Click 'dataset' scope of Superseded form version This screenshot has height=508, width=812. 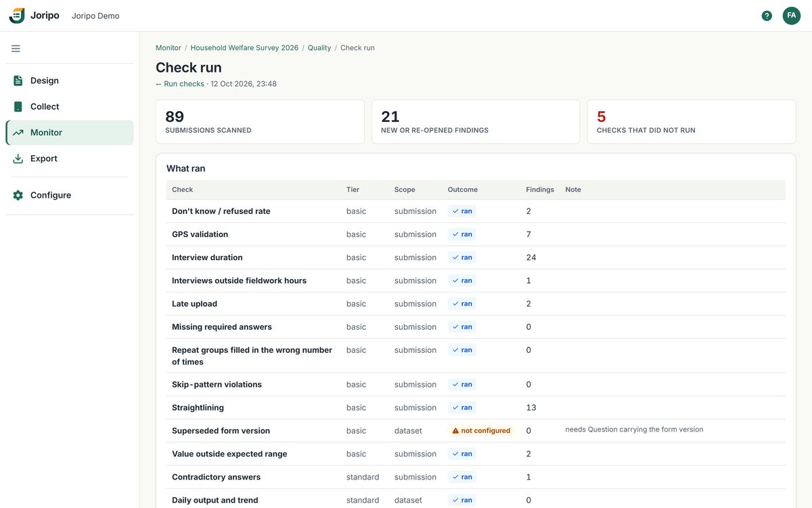point(408,431)
